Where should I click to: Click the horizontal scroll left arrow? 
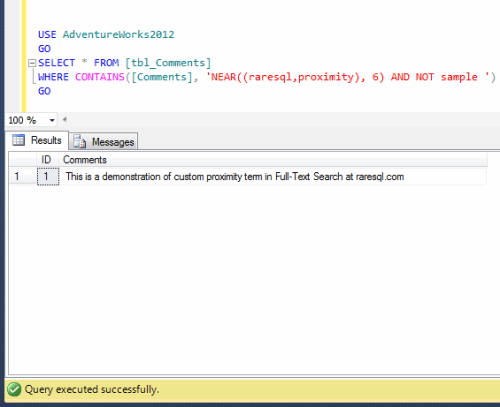click(x=65, y=119)
